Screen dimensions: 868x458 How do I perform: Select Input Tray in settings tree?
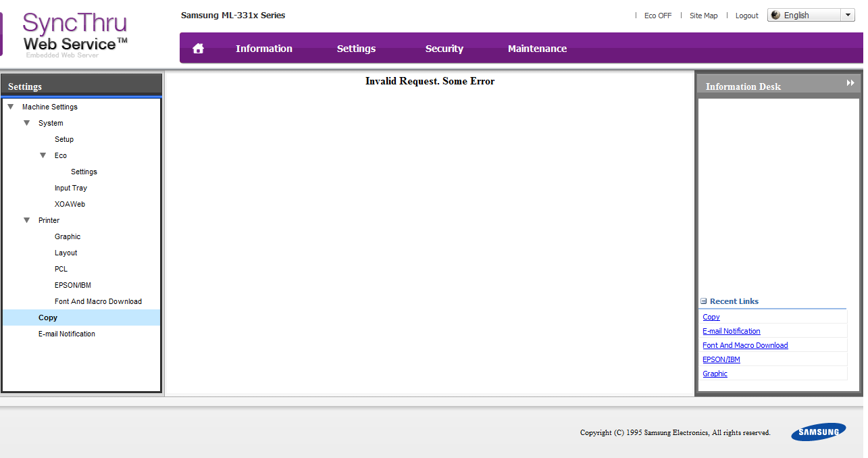[71, 188]
